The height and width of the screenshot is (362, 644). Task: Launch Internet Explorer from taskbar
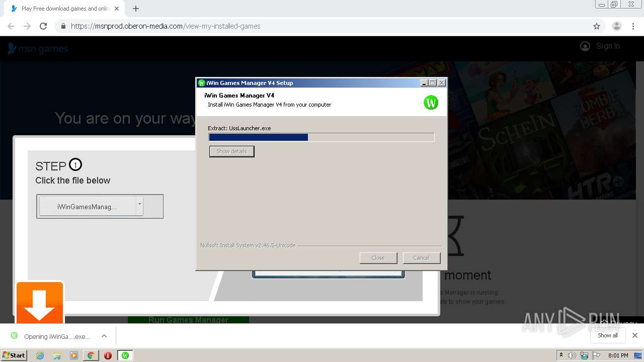[x=40, y=355]
